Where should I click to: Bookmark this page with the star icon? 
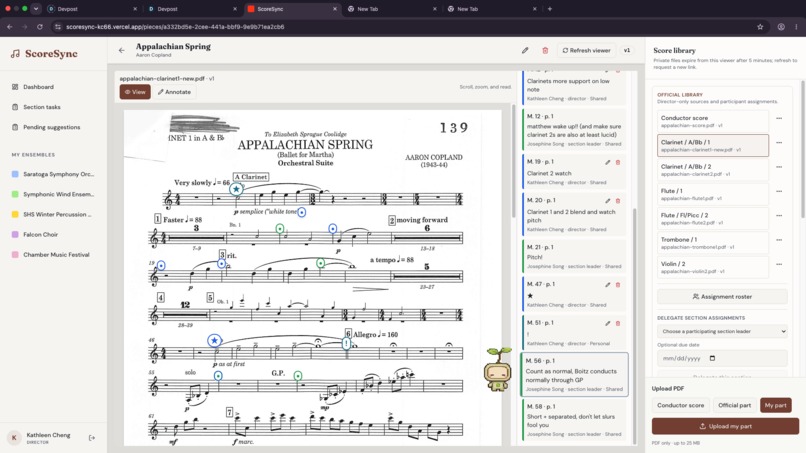[760, 27]
